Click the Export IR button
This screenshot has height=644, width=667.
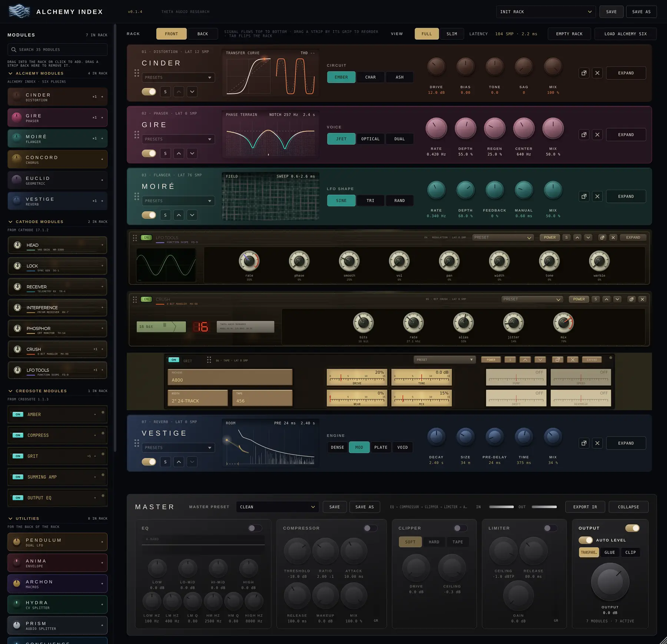click(x=585, y=507)
